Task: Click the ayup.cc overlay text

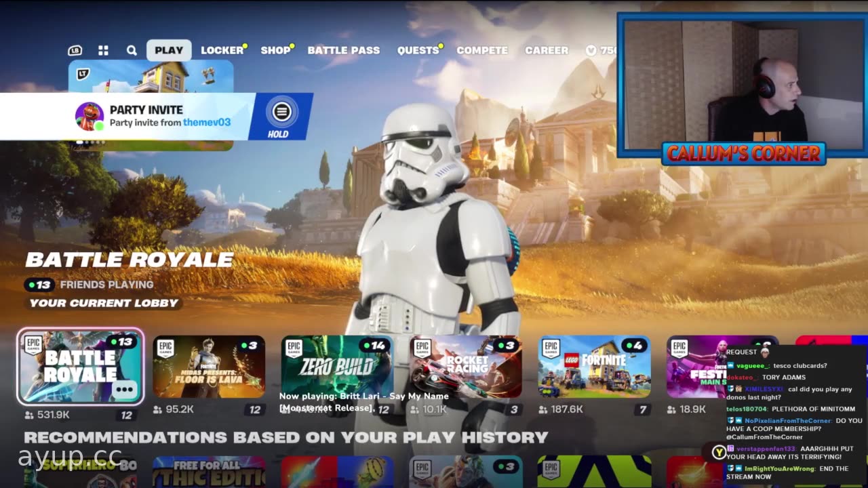Action: pyautogui.click(x=70, y=457)
